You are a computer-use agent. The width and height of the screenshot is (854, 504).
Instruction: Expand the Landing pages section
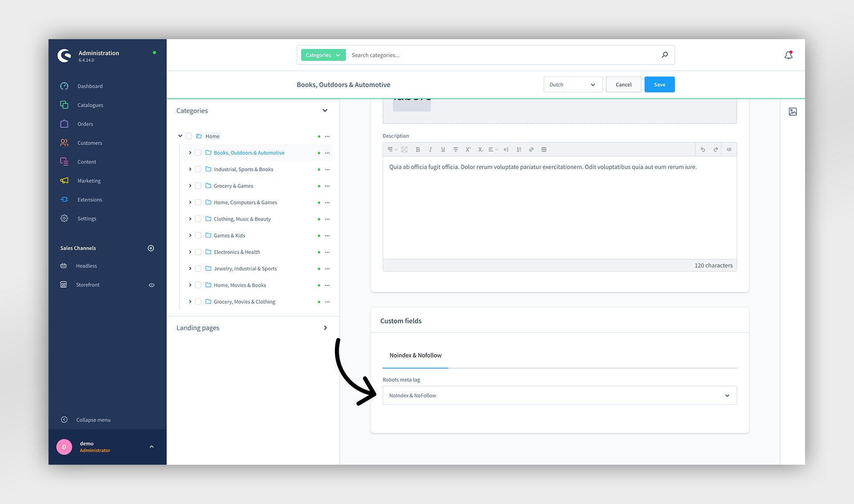pos(325,328)
